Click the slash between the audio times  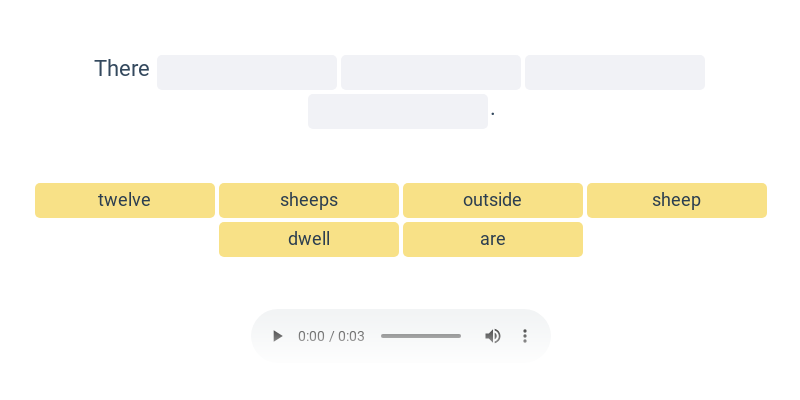click(331, 336)
